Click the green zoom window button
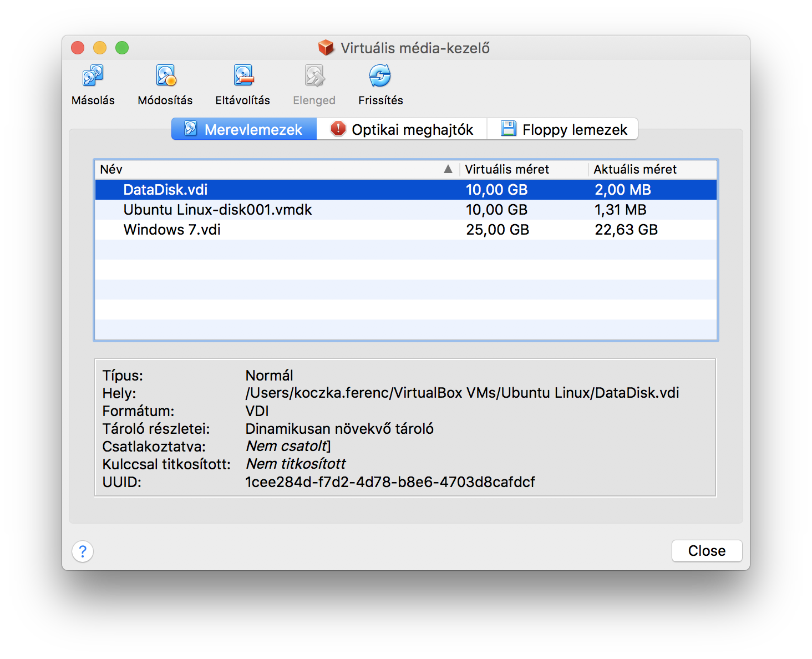This screenshot has height=659, width=812. tap(122, 48)
